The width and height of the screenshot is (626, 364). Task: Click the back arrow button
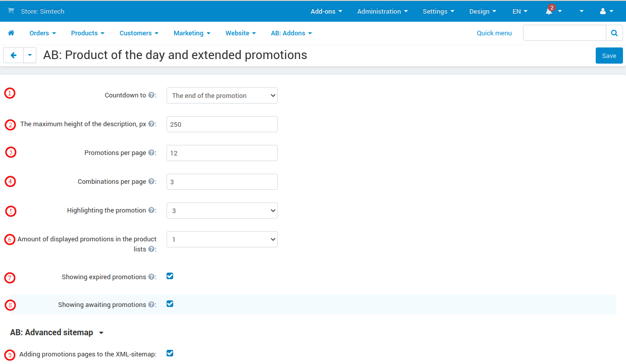click(14, 56)
